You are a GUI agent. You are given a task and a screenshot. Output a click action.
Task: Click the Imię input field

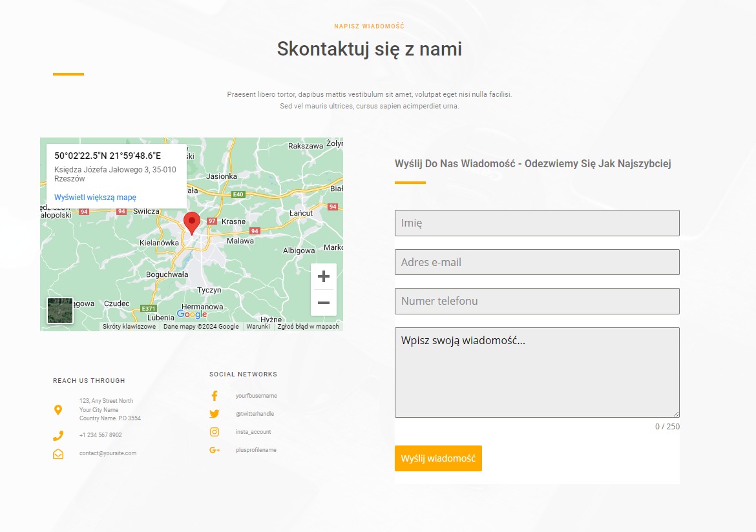coord(536,223)
